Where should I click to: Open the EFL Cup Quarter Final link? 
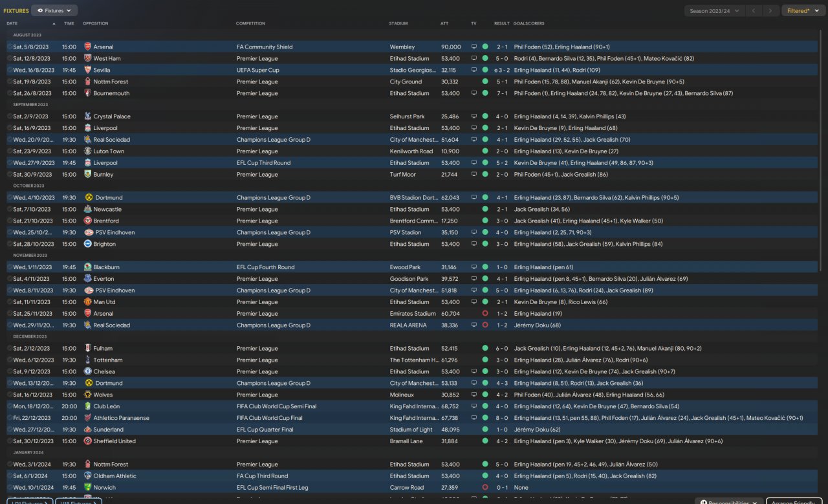pos(266,430)
